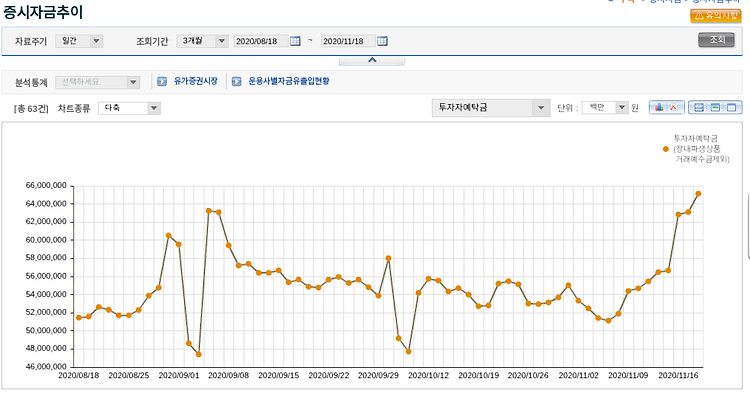Click 증시자금추이 page title
The width and height of the screenshot is (750, 393).
43,12
